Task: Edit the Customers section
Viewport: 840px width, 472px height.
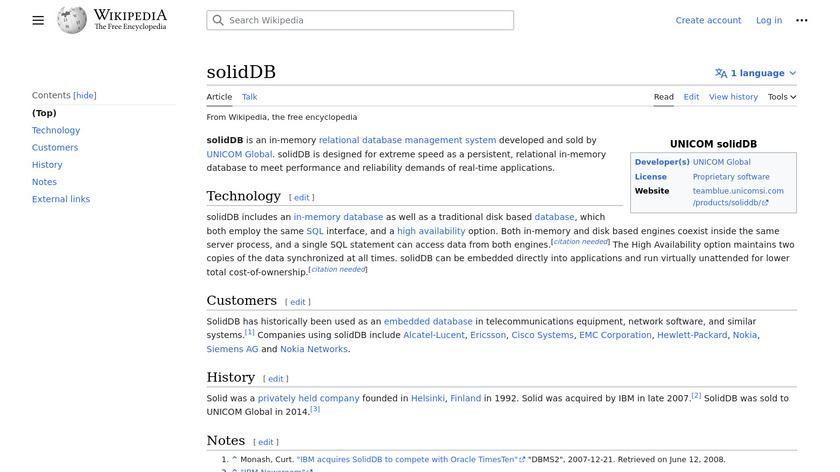Action: pos(298,302)
